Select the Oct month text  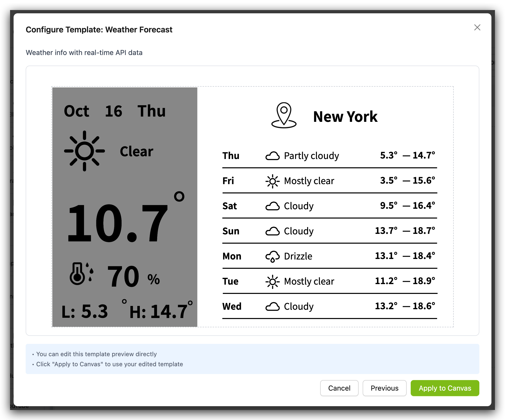coord(76,111)
